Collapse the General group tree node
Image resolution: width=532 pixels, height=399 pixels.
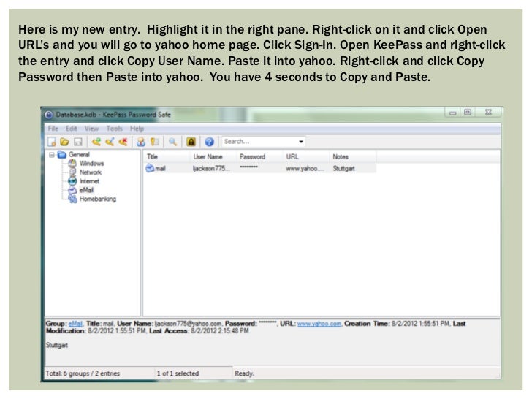(52, 155)
